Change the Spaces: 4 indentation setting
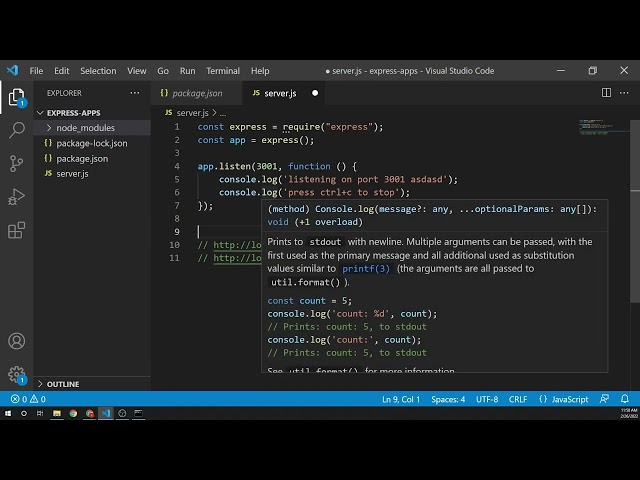Image resolution: width=640 pixels, height=480 pixels. (448, 399)
